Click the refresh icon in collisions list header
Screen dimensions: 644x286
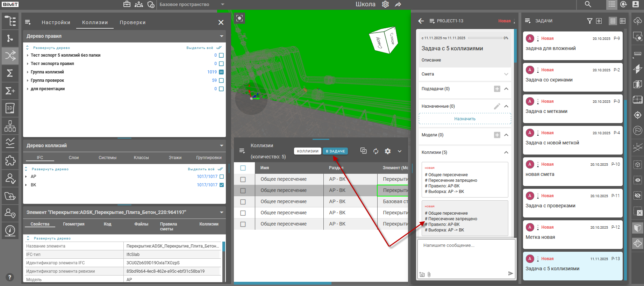[x=376, y=151]
